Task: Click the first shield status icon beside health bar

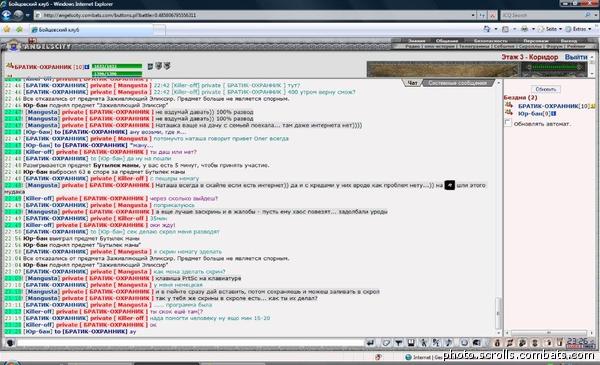Action: tap(150, 66)
